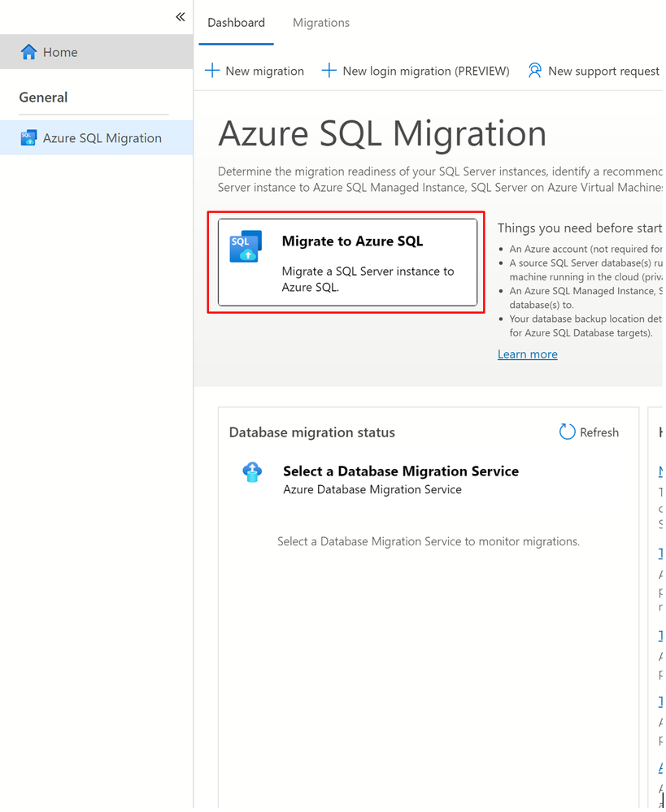
Task: Click the Home house icon
Action: click(x=28, y=52)
